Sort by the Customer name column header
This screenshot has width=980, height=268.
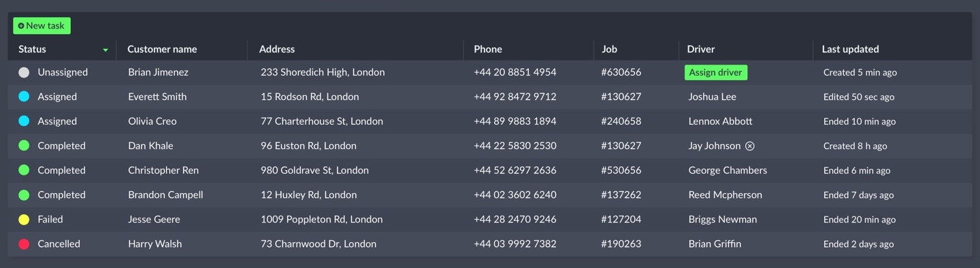coord(162,49)
